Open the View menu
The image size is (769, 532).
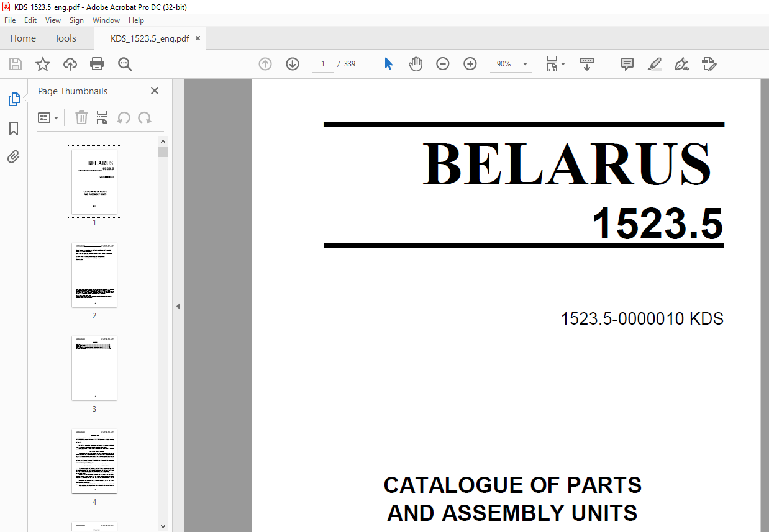[x=53, y=20]
